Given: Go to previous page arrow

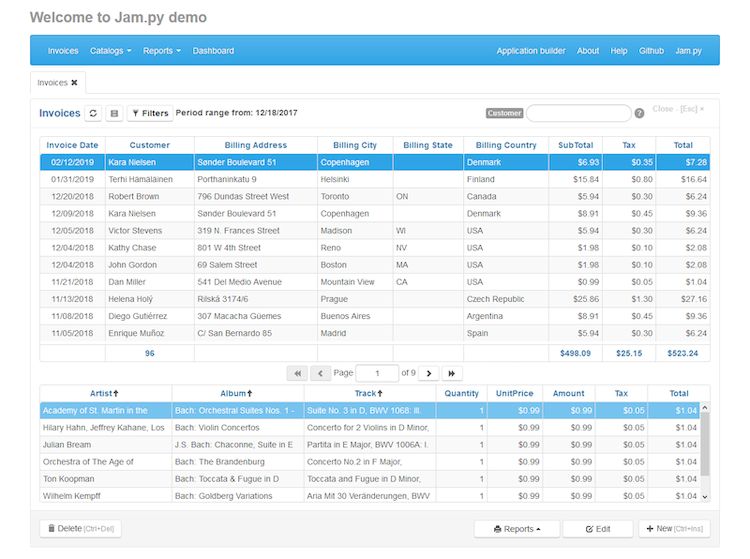Looking at the screenshot, I should (x=320, y=373).
